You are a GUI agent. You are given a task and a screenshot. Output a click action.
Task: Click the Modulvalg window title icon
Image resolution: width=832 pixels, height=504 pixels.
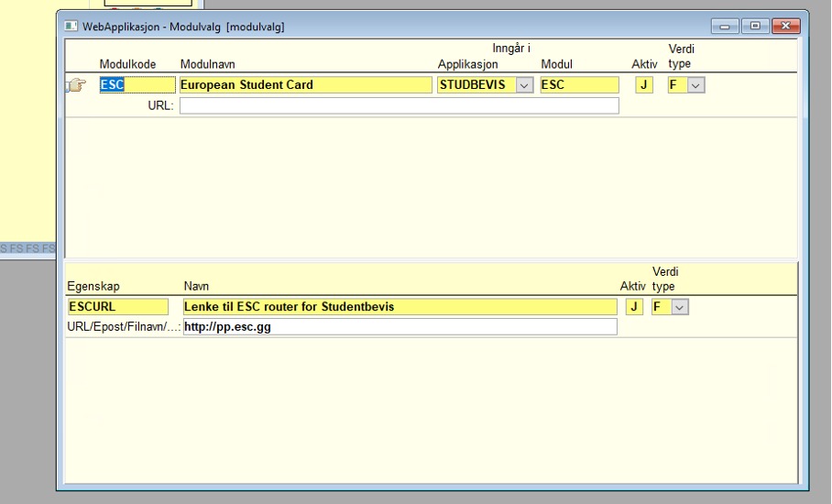[x=71, y=26]
